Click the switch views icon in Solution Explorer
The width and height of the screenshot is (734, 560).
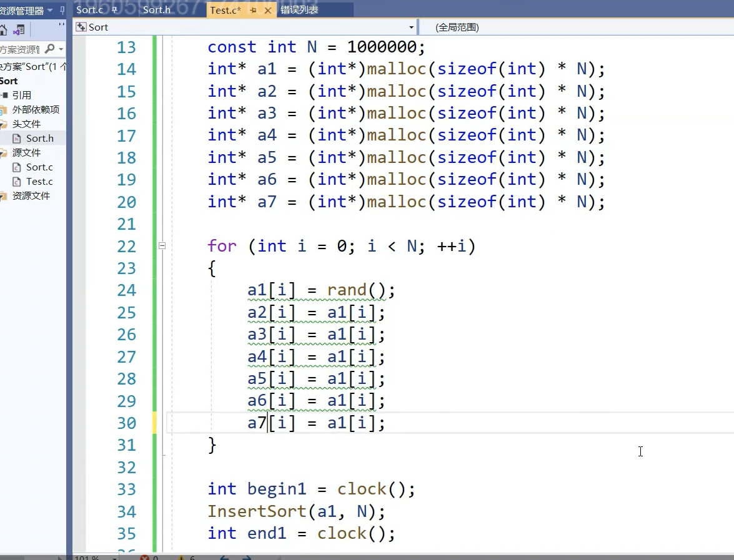pyautogui.click(x=19, y=31)
